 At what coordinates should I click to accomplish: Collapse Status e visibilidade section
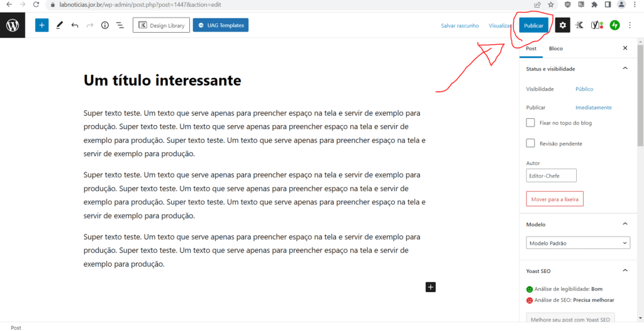pos(625,69)
